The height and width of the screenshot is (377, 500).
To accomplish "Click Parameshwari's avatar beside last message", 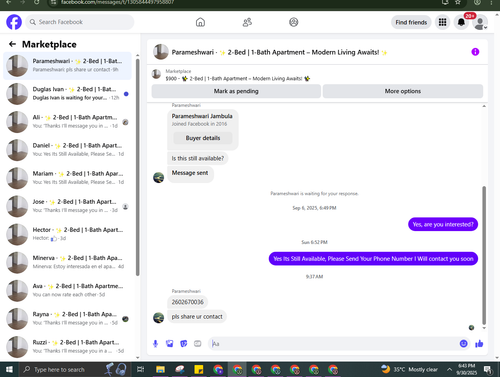I will 158,317.
